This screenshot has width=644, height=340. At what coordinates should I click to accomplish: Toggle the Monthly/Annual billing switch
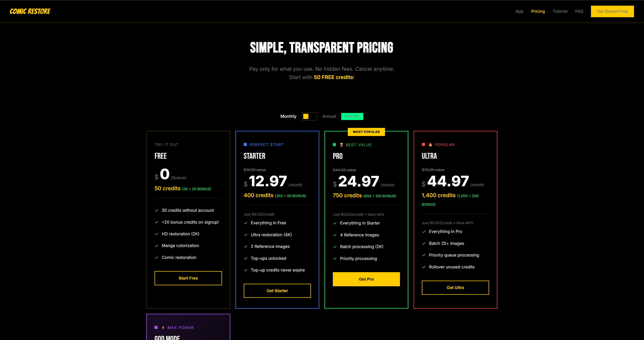pos(309,116)
